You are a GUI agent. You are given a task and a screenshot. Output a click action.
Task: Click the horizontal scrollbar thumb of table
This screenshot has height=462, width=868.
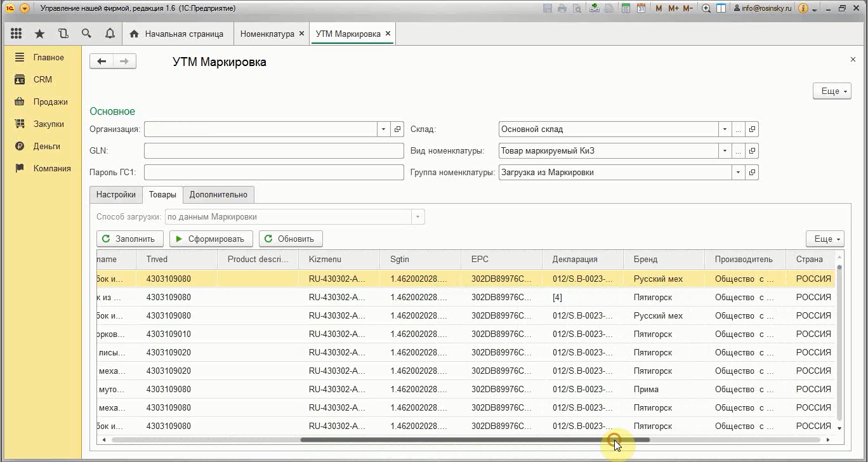click(x=475, y=440)
